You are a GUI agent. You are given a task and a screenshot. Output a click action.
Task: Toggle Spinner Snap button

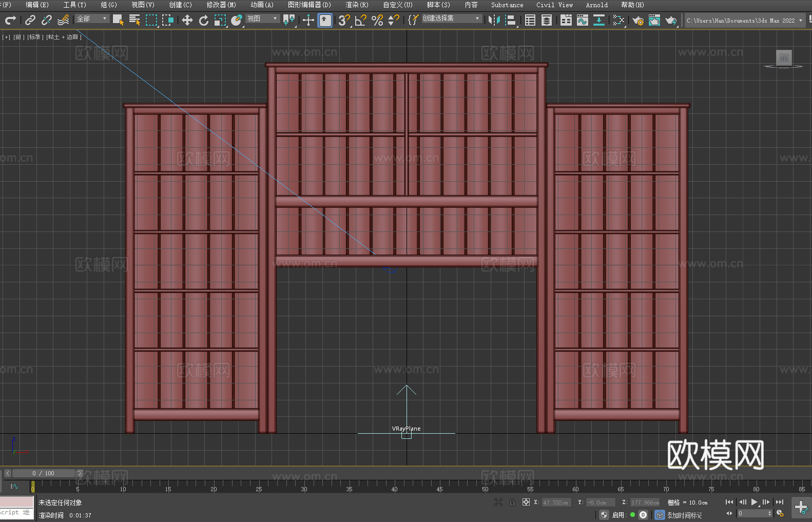click(394, 20)
